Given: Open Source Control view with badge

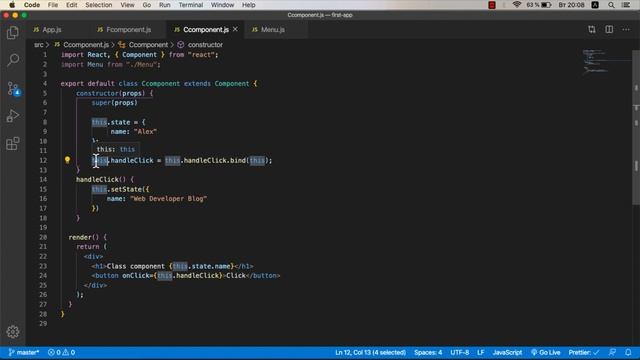Looking at the screenshot, I should coord(13,88).
